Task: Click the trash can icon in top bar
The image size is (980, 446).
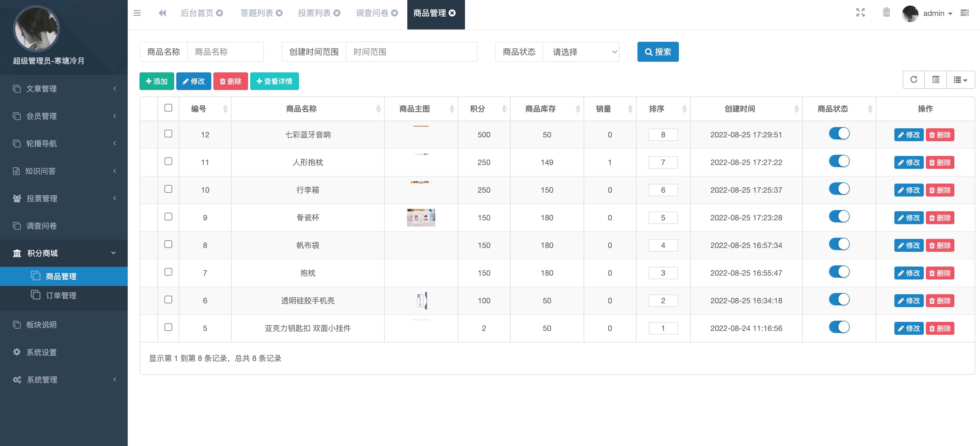Action: point(886,13)
